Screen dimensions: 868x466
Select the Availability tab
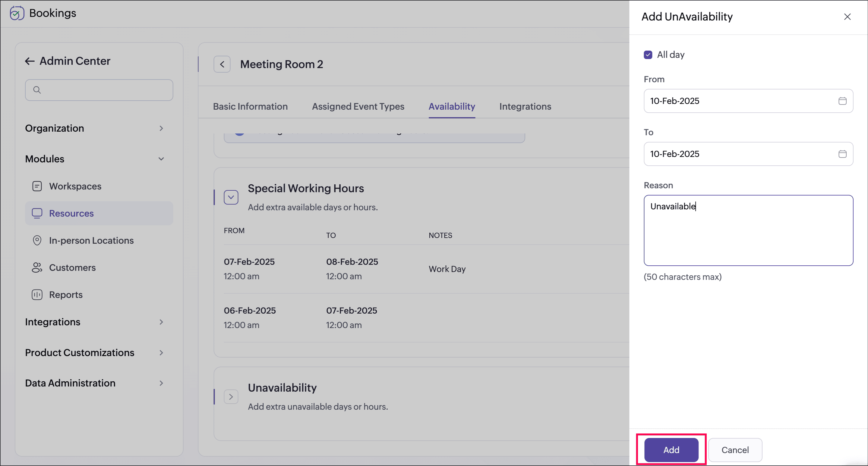tap(452, 106)
